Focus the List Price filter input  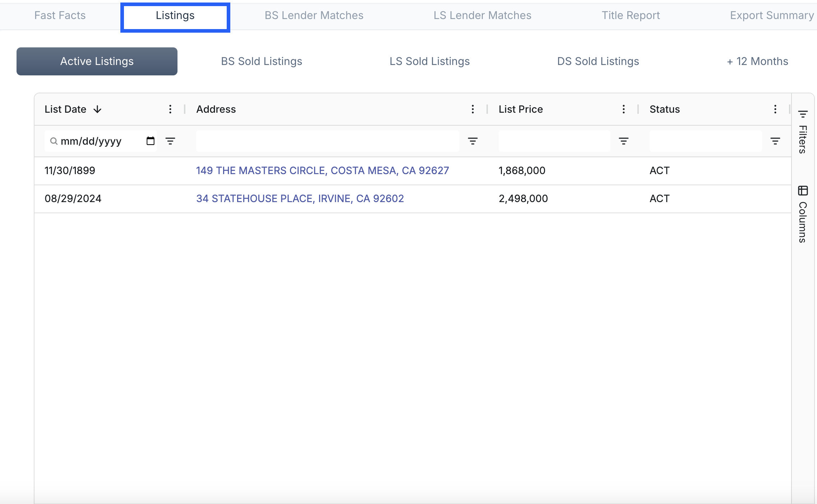click(x=554, y=141)
